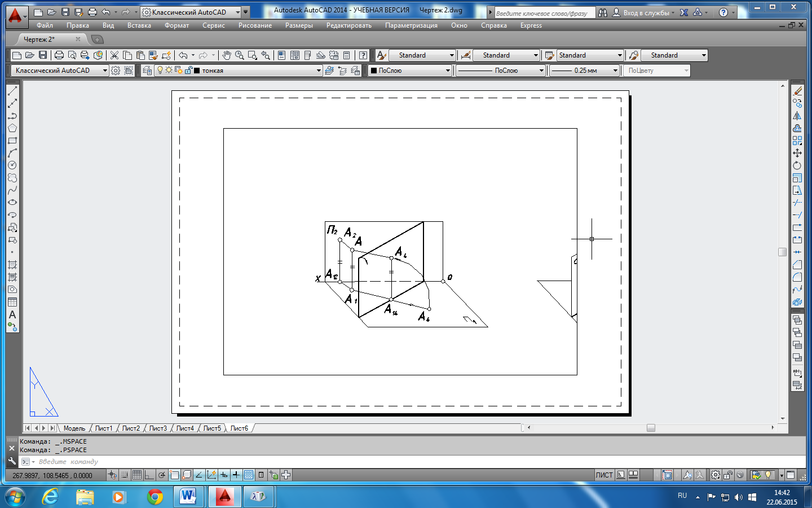Click the black layer color swatch for тонкая
812x508 pixels.
[x=196, y=71]
